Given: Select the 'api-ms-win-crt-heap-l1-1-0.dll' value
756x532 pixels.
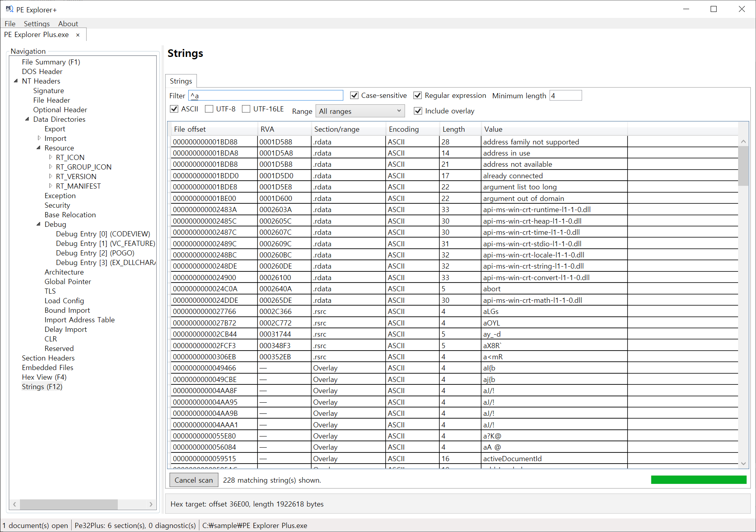Looking at the screenshot, I should coord(532,221).
